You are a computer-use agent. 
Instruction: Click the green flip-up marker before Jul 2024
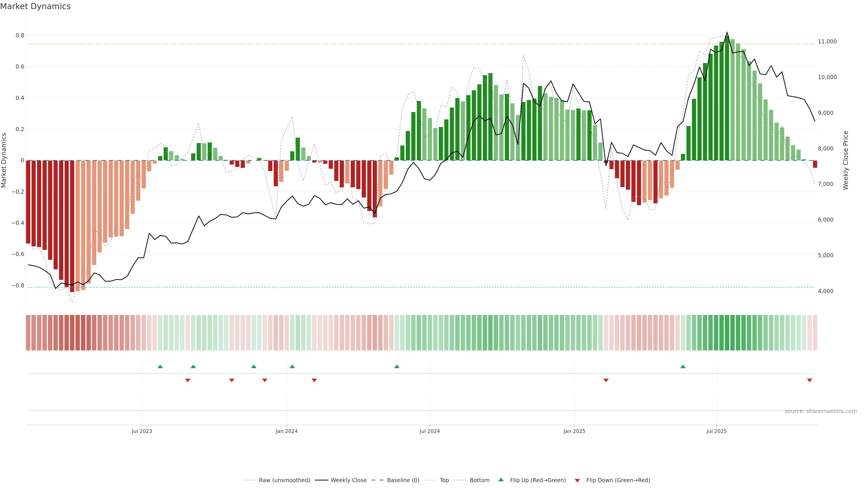point(397,366)
